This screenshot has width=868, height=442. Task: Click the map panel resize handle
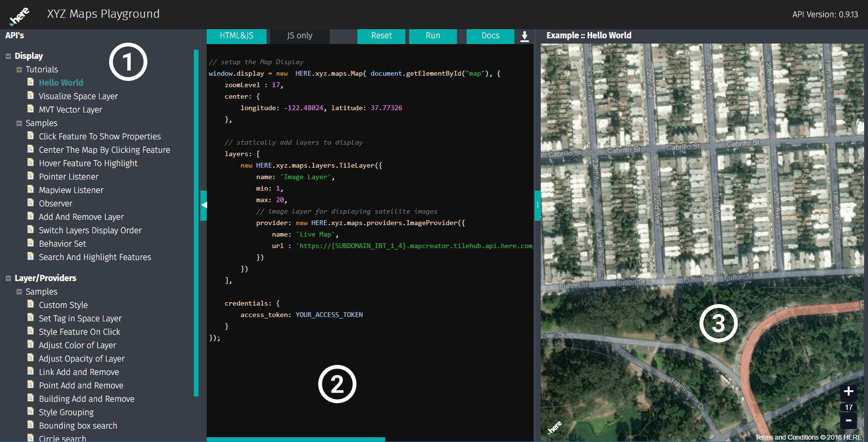pyautogui.click(x=537, y=205)
